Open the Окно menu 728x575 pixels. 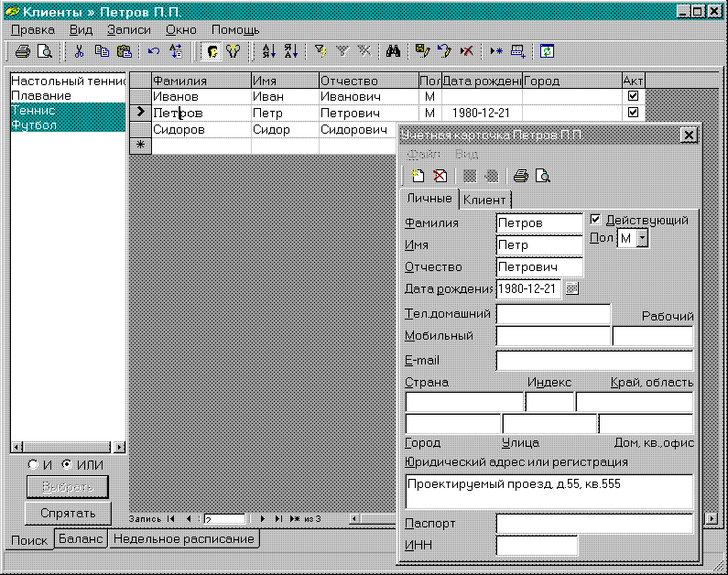point(181,29)
